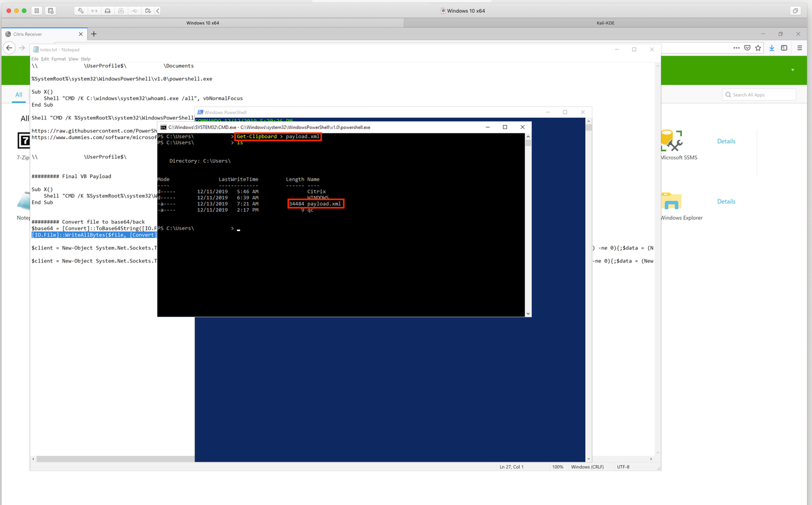Image resolution: width=812 pixels, height=505 pixels.
Task: Collapse the VMware device toolbar chevron
Action: point(158,11)
